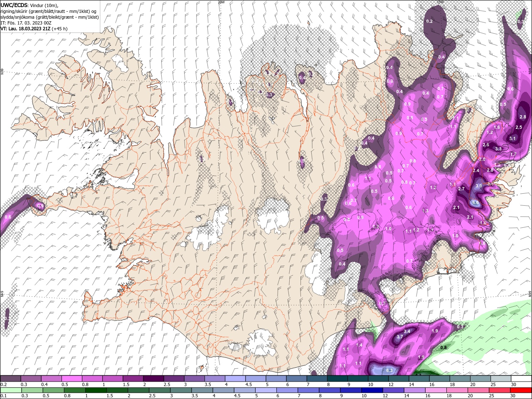Select snow legend swatch between 1.5 and 2

pos(133,379)
